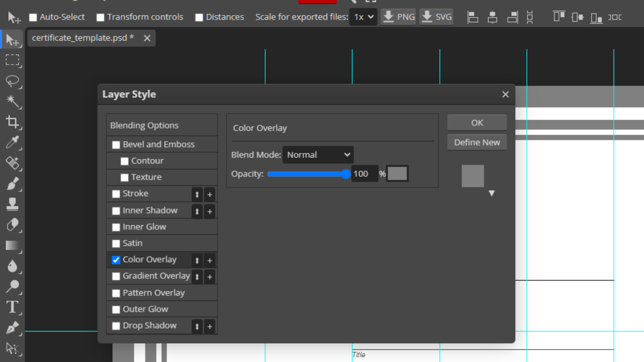Select the Eyedropper tool
This screenshot has width=644, height=362.
pos(12,142)
